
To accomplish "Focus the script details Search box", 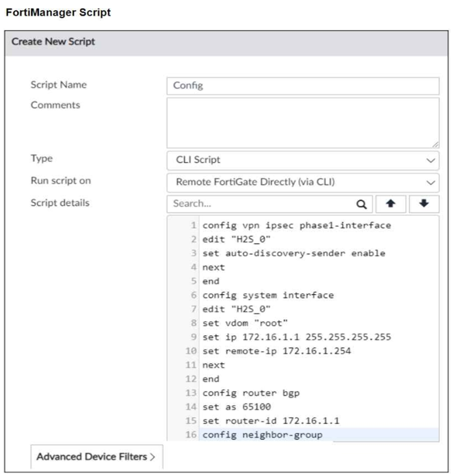I will pyautogui.click(x=269, y=204).
